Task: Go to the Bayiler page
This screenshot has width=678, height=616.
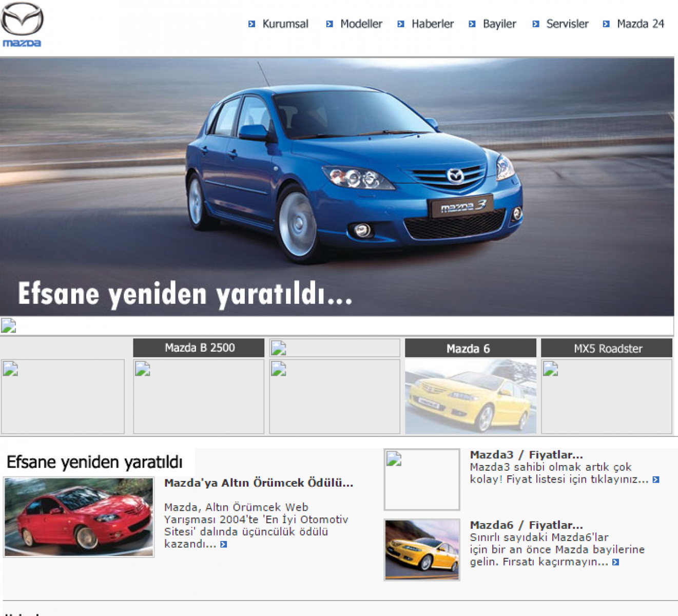Action: [499, 24]
